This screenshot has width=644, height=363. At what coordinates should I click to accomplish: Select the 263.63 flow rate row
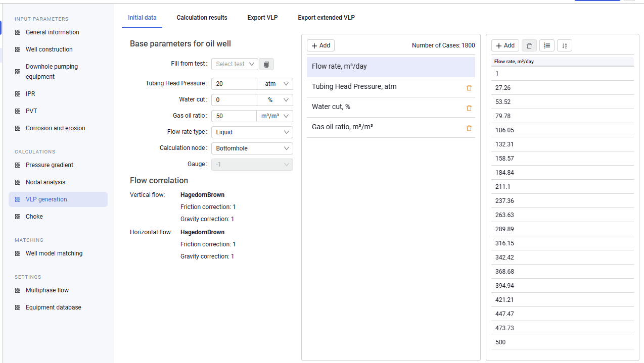coord(562,215)
